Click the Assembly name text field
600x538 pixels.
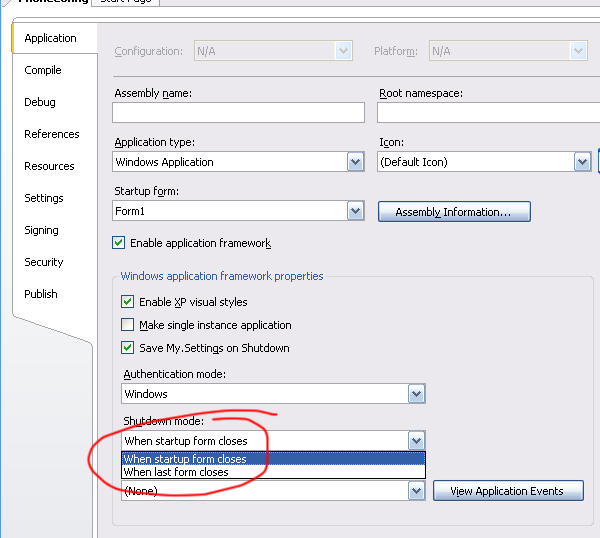click(x=238, y=112)
